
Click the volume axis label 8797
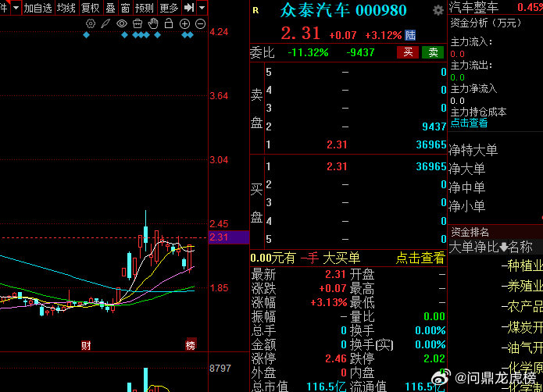[x=220, y=368]
